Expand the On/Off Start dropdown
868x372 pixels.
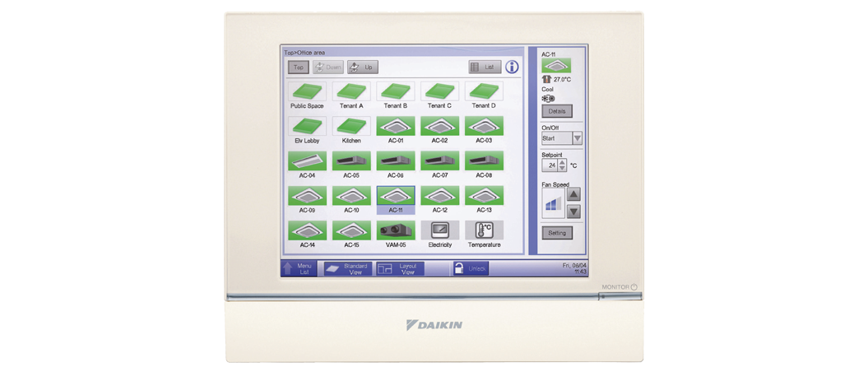coord(577,138)
